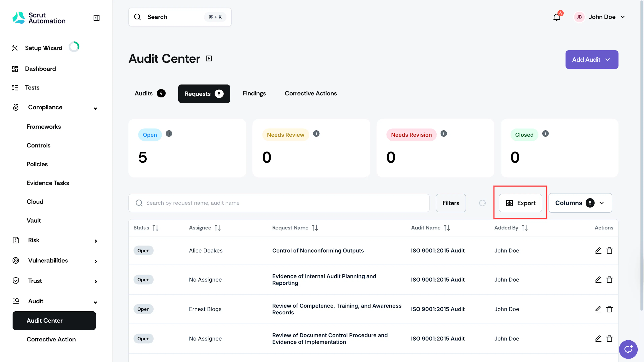Edit the Review of Document Control request

pyautogui.click(x=598, y=339)
